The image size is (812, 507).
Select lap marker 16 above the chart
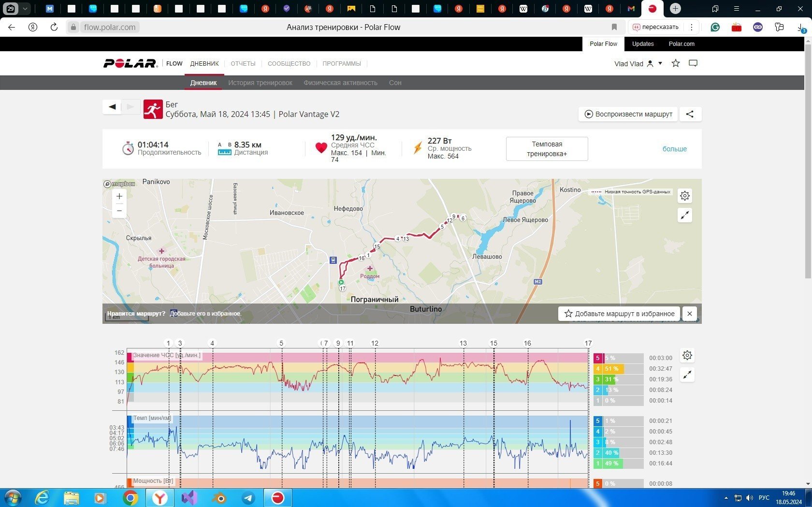click(x=527, y=343)
